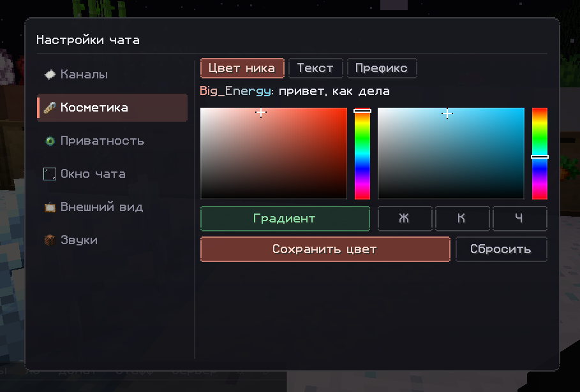Open the Префикс tab
Screen dimensions: 580x392
(382, 68)
